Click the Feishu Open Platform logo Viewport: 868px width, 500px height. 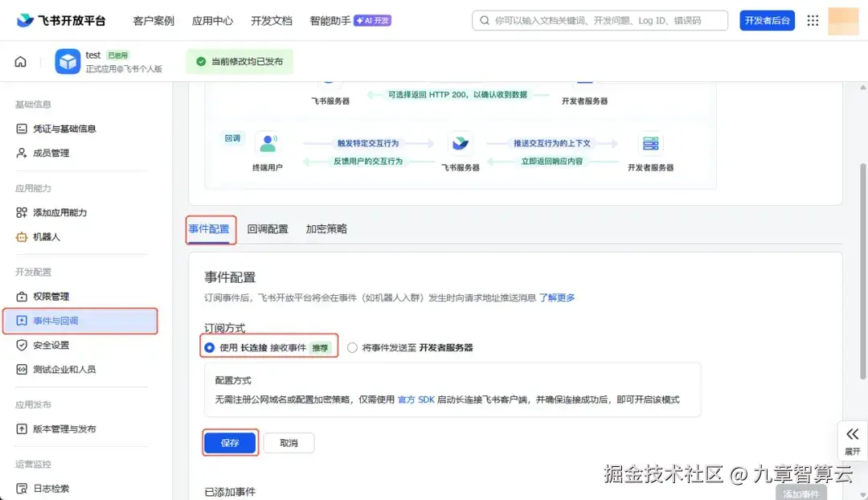coord(61,20)
